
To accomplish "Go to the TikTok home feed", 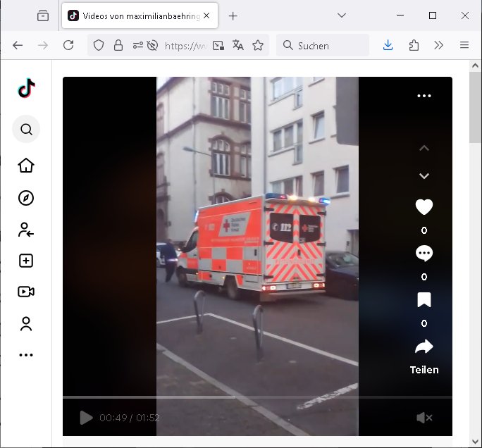I will tap(26, 166).
